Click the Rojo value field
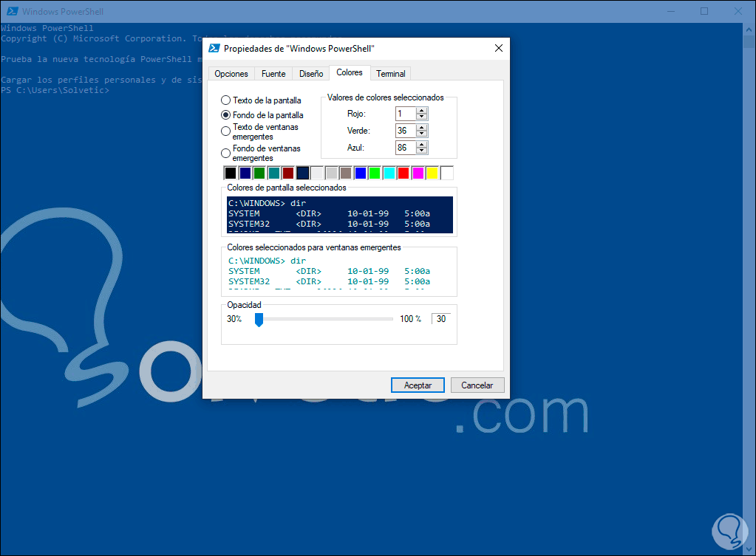Screen dimensions: 756x556 point(406,114)
